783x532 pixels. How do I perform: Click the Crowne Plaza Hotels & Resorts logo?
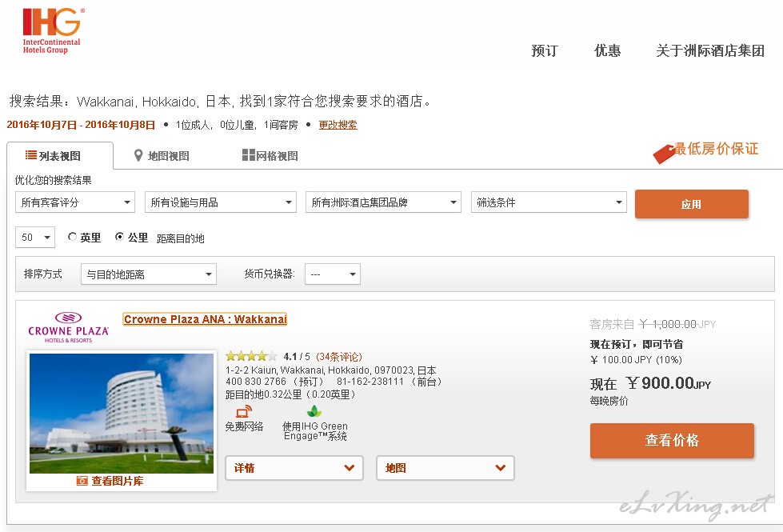click(x=69, y=327)
